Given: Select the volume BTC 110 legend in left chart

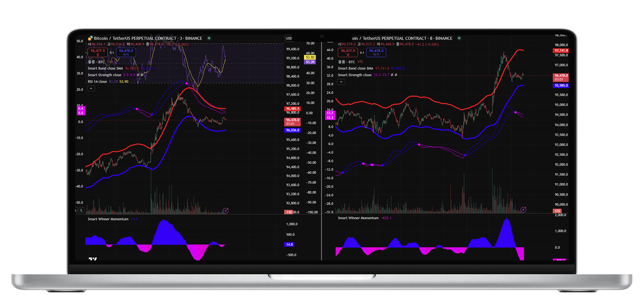Looking at the screenshot, I should click(100, 62).
